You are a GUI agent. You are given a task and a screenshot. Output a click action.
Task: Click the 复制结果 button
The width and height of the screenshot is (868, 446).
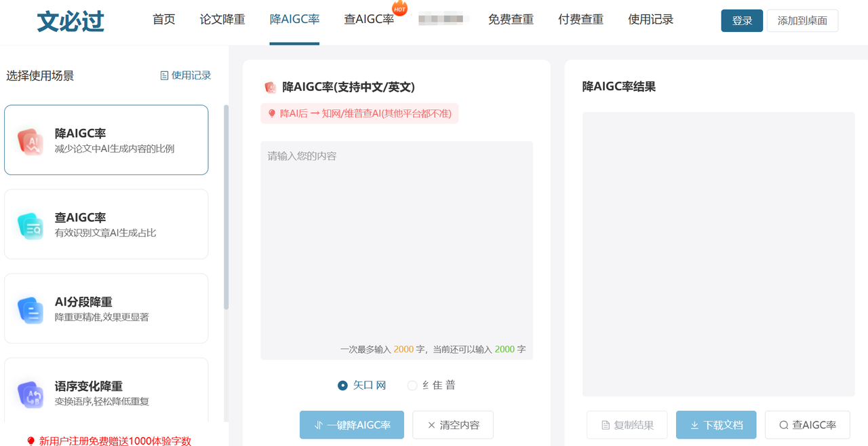point(627,425)
